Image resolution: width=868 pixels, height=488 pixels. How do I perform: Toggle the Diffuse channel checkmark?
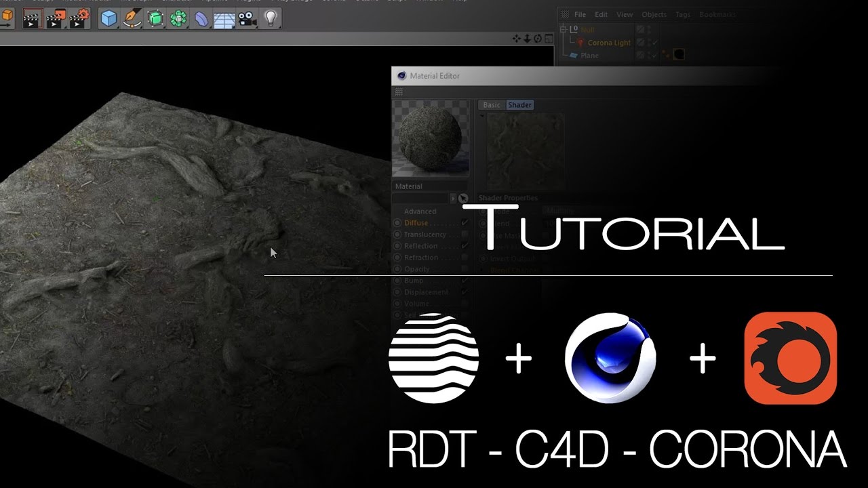click(x=465, y=223)
